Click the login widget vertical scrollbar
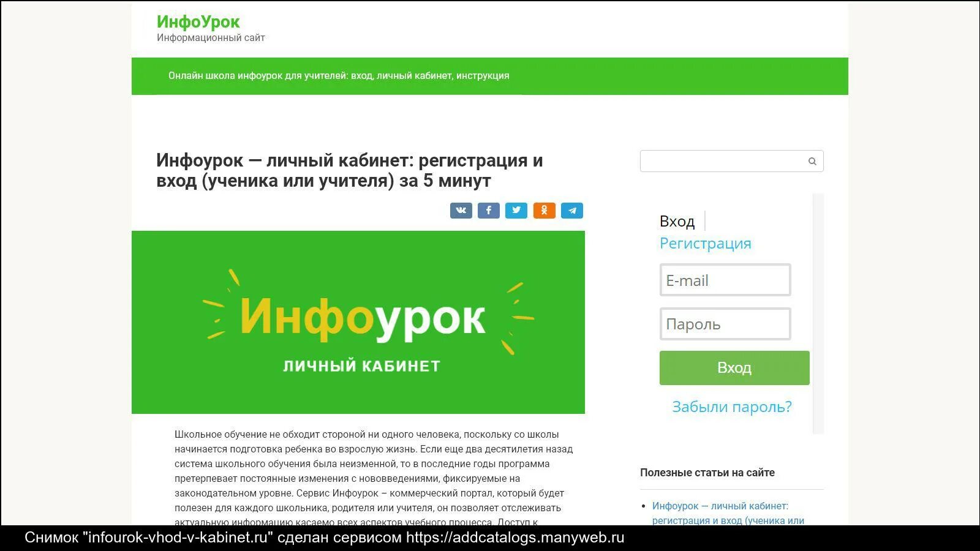 [x=818, y=313]
